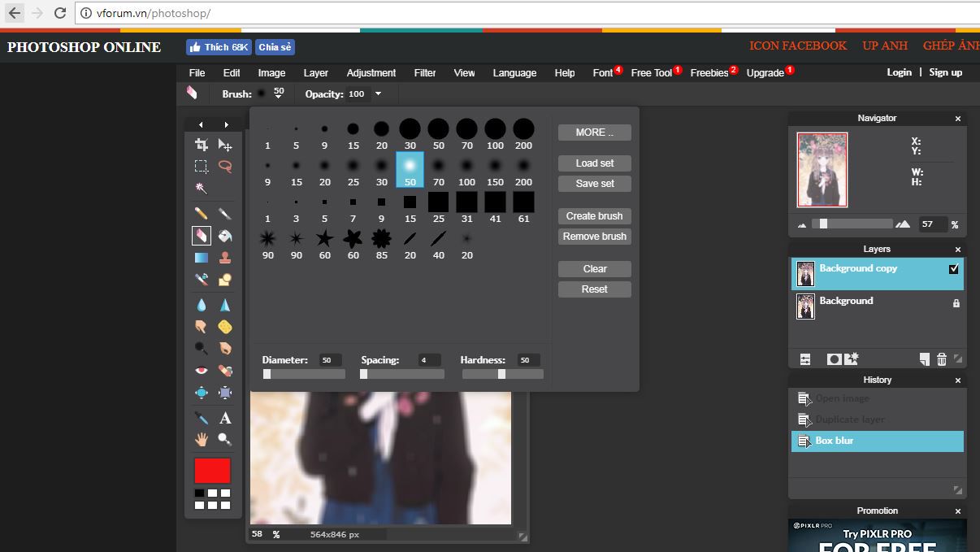Select the star-shaped brush preset 60
This screenshot has width=980, height=552.
(x=324, y=239)
